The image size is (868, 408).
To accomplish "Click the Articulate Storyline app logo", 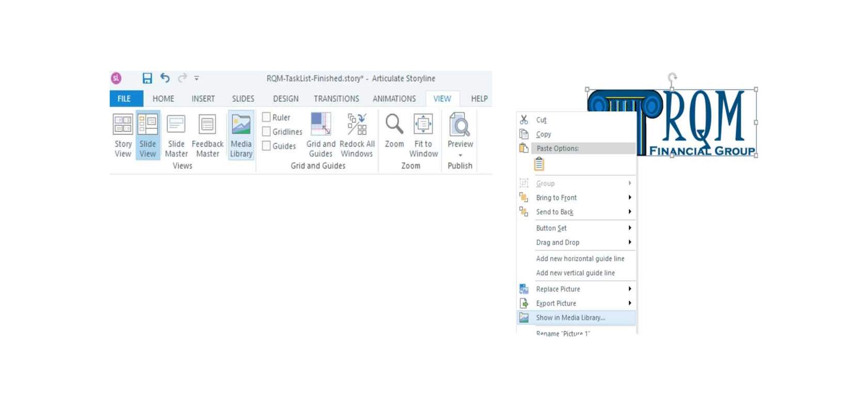I will (x=116, y=78).
